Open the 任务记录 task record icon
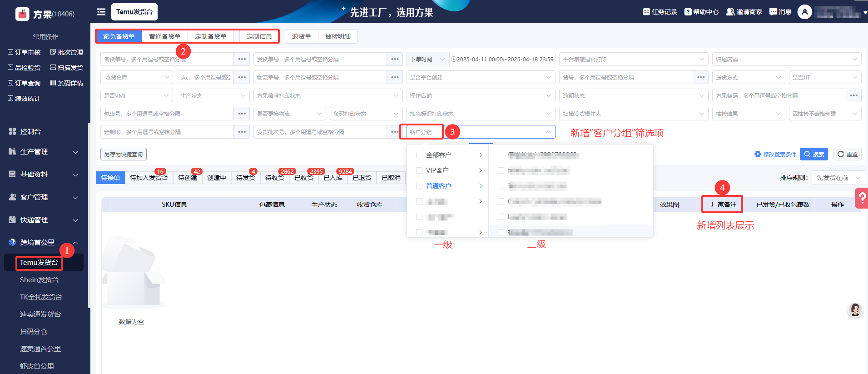 [x=646, y=12]
